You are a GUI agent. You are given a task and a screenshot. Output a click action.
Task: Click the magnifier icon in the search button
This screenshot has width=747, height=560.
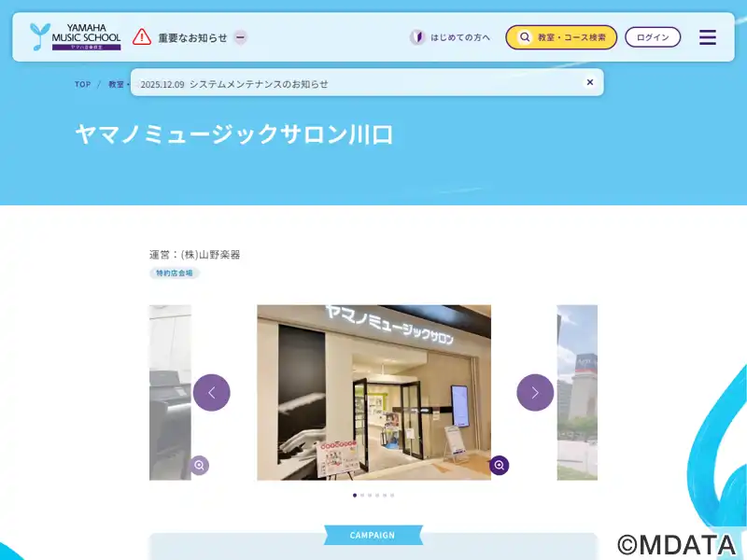point(525,37)
